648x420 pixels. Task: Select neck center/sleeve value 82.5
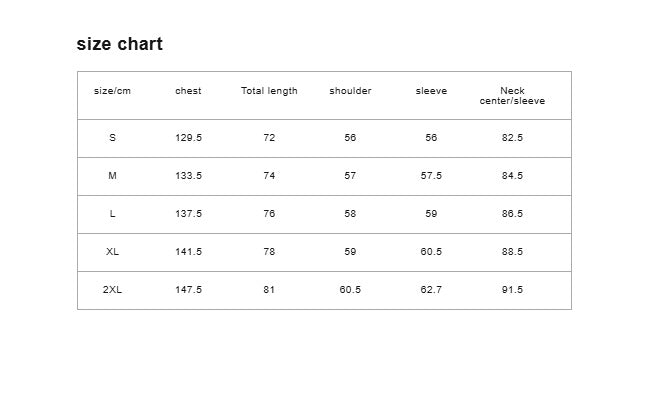(x=512, y=138)
